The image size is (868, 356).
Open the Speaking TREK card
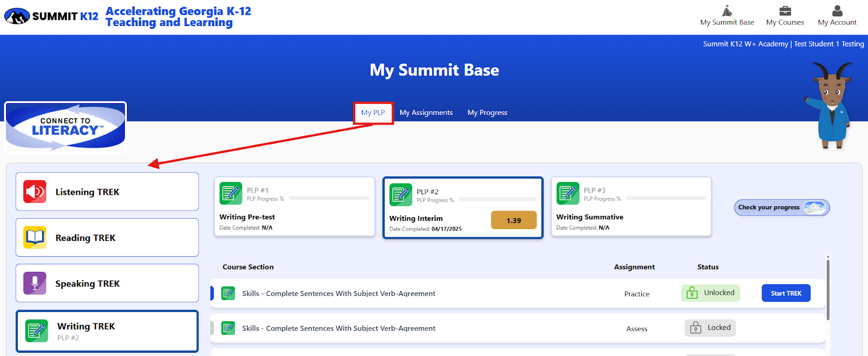click(x=107, y=283)
